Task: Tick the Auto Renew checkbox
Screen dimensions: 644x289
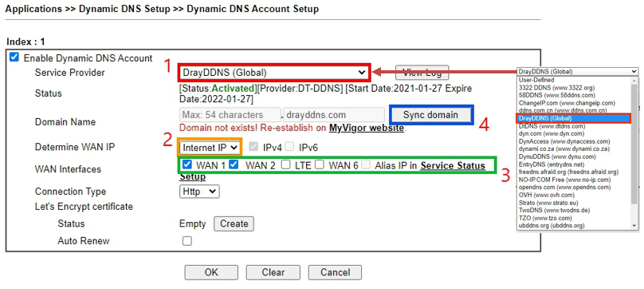Action: coord(187,241)
